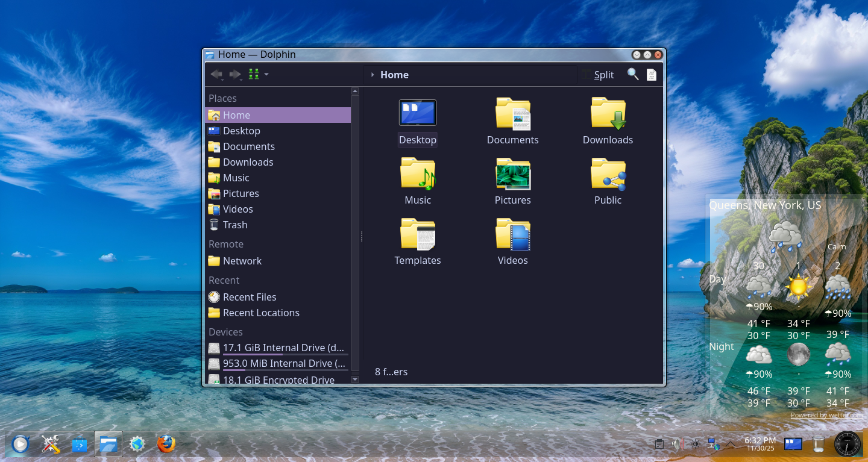Click the search magnifier icon in toolbar
Screen dimensions: 868x462
click(x=632, y=74)
